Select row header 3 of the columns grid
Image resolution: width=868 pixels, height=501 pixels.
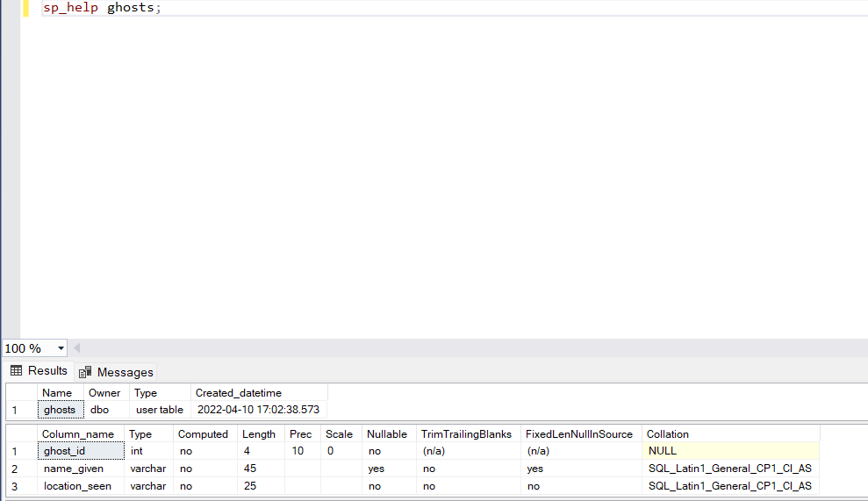(22, 487)
